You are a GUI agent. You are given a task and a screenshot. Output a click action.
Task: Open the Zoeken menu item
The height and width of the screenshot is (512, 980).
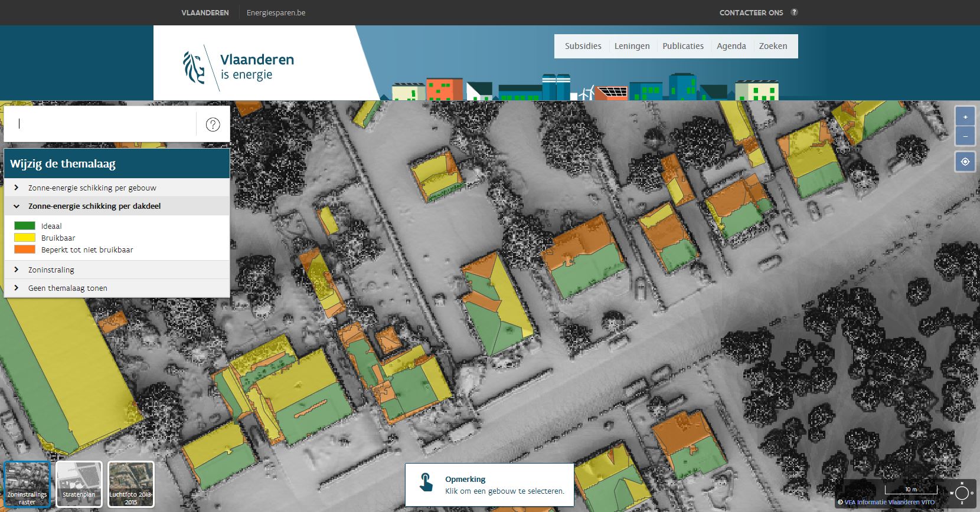773,46
